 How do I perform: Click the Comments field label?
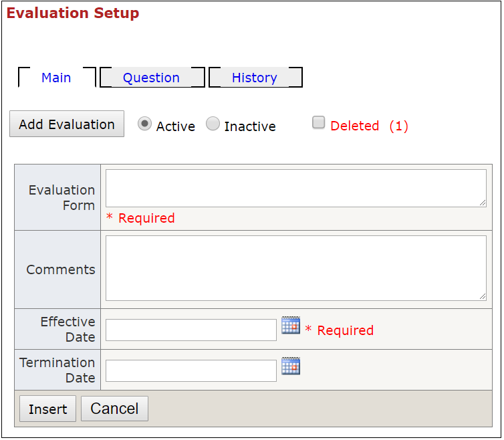[61, 269]
